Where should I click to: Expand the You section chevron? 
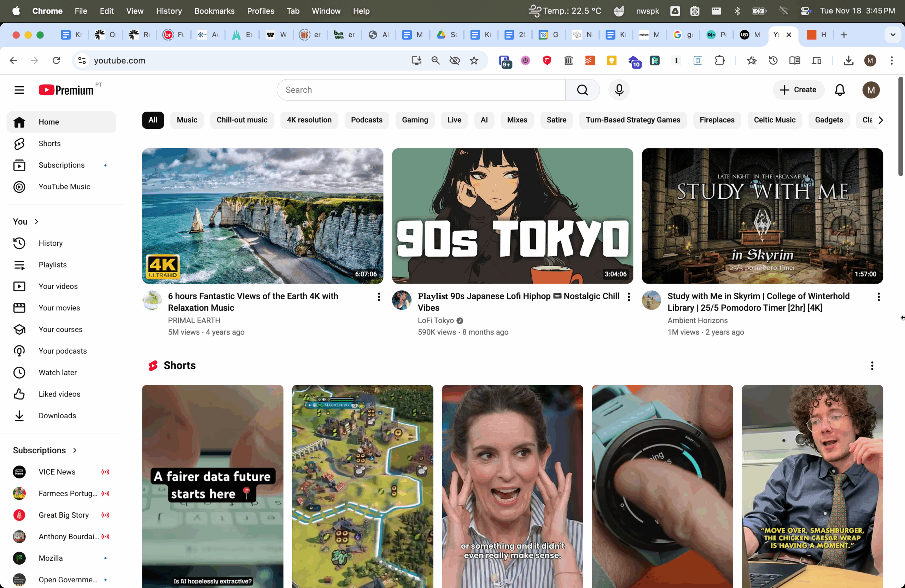click(x=36, y=221)
